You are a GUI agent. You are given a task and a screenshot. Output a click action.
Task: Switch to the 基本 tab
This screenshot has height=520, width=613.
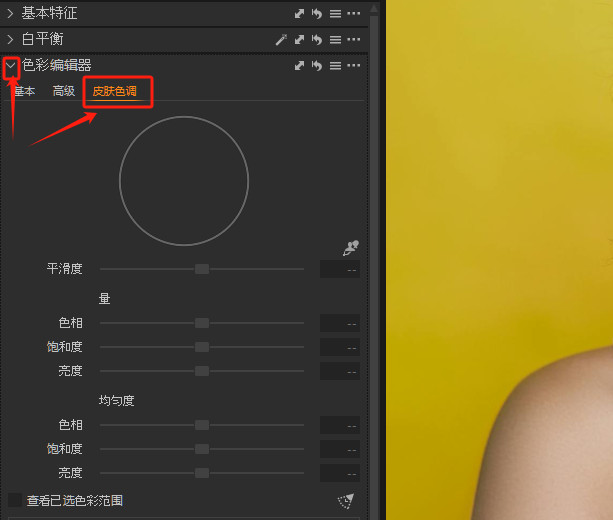(25, 91)
